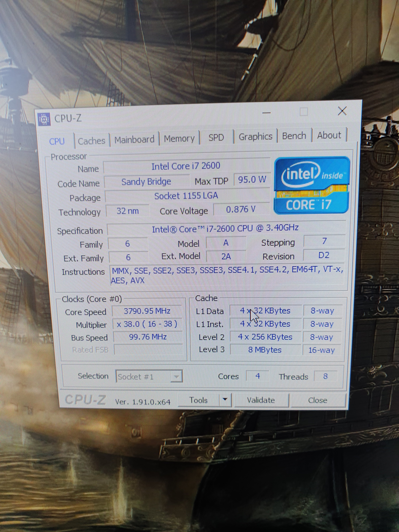Select the CPU tab
399x532 pixels.
pyautogui.click(x=57, y=141)
